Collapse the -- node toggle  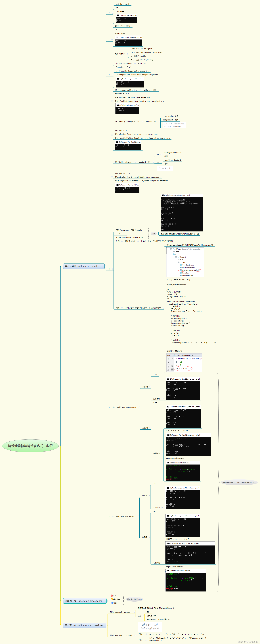pyautogui.click(x=113, y=516)
